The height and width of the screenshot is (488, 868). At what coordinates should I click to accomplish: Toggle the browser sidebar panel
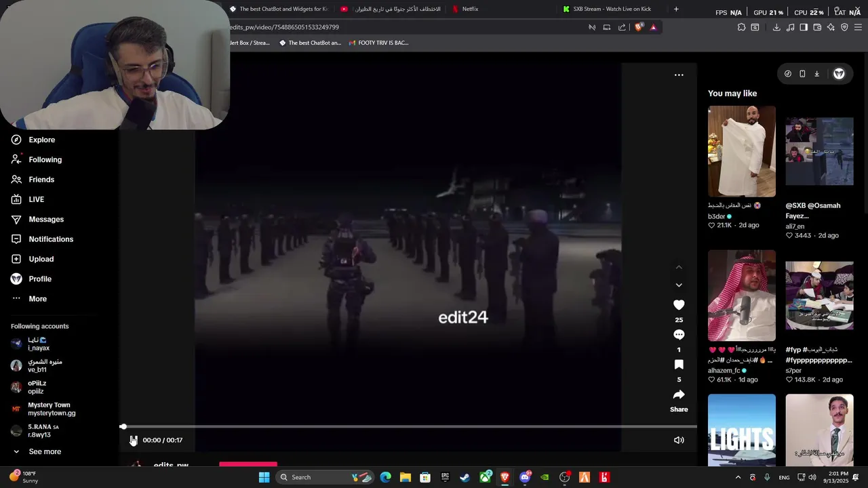coord(804,27)
